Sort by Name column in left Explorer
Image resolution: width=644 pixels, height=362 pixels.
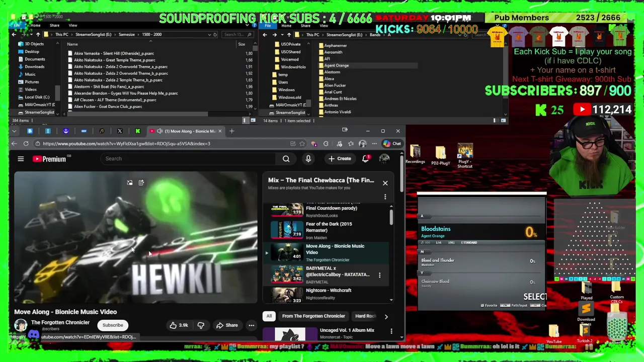(x=72, y=44)
